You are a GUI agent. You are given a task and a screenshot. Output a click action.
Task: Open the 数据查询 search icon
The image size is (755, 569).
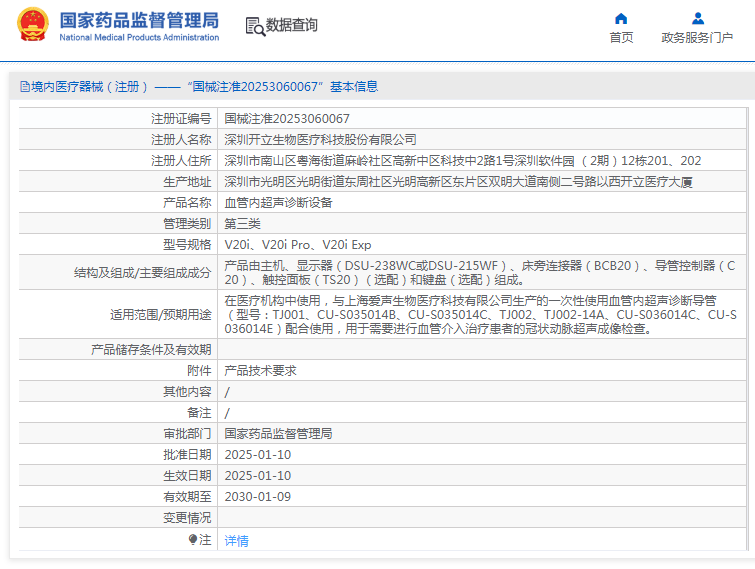[255, 26]
